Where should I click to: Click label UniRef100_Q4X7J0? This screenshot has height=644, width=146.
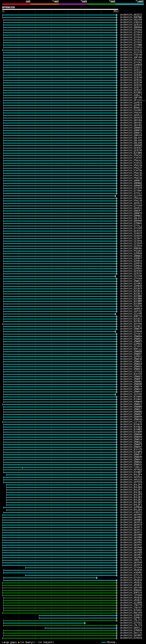pos(131,633)
